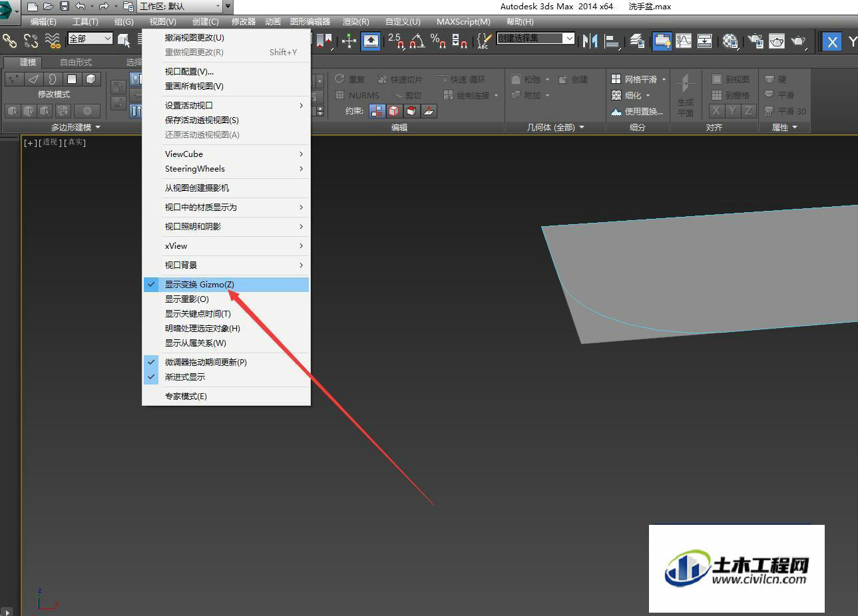Open the 渲染(R) menu
Viewport: 858px width, 616px height.
tap(355, 22)
